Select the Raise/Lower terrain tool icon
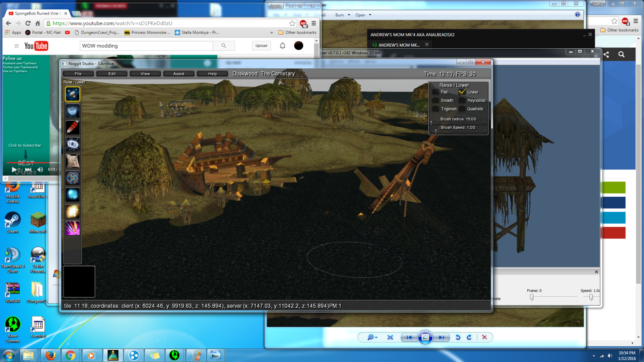This screenshot has width=644, height=362. [x=72, y=94]
